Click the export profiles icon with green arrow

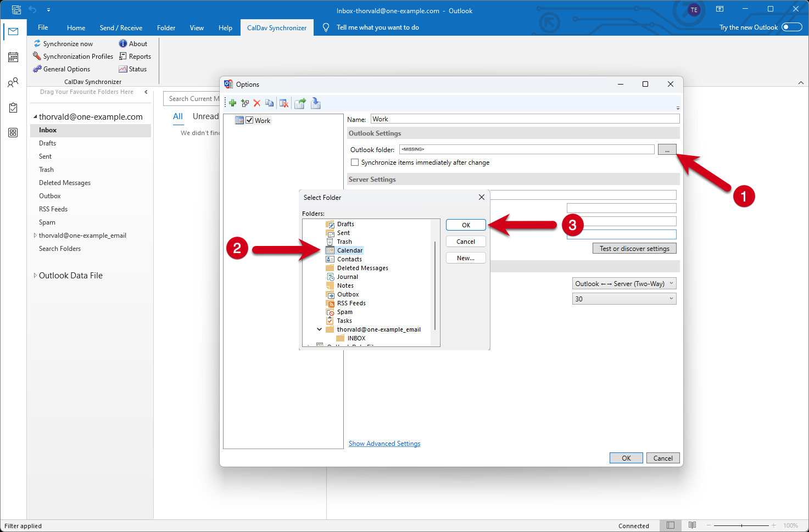coord(300,103)
